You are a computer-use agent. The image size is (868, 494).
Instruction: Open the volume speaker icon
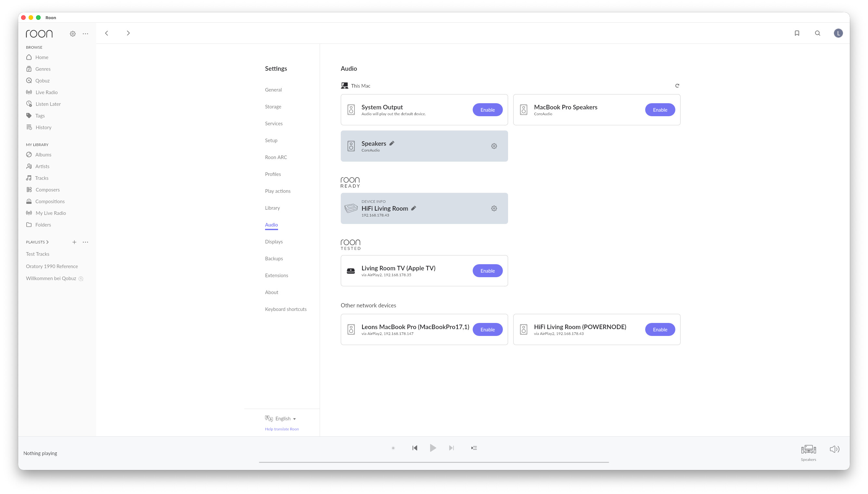pyautogui.click(x=835, y=449)
